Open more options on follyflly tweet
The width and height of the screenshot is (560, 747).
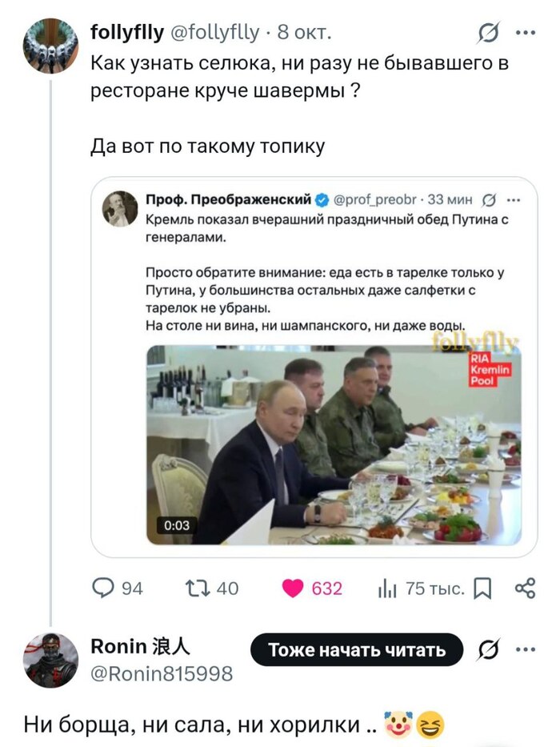tap(525, 33)
